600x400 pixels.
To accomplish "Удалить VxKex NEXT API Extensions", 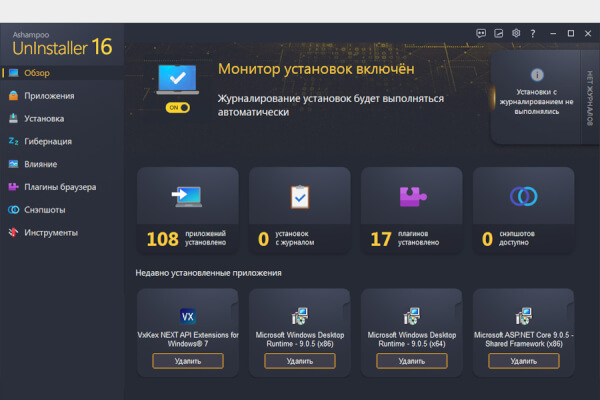I will point(188,361).
